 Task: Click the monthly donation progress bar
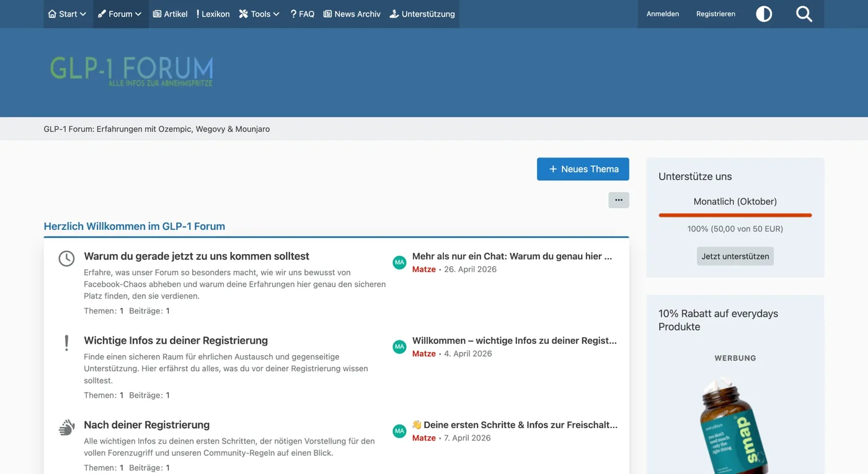[x=735, y=215]
